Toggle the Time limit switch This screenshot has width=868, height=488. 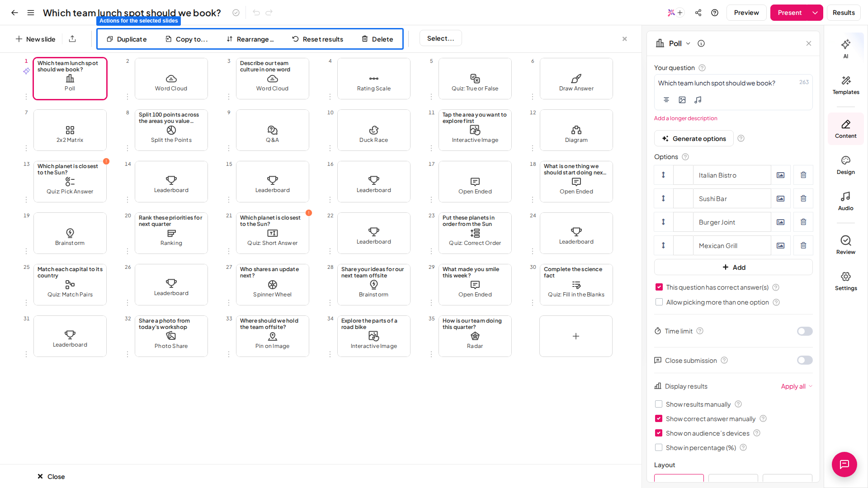coord(805,331)
